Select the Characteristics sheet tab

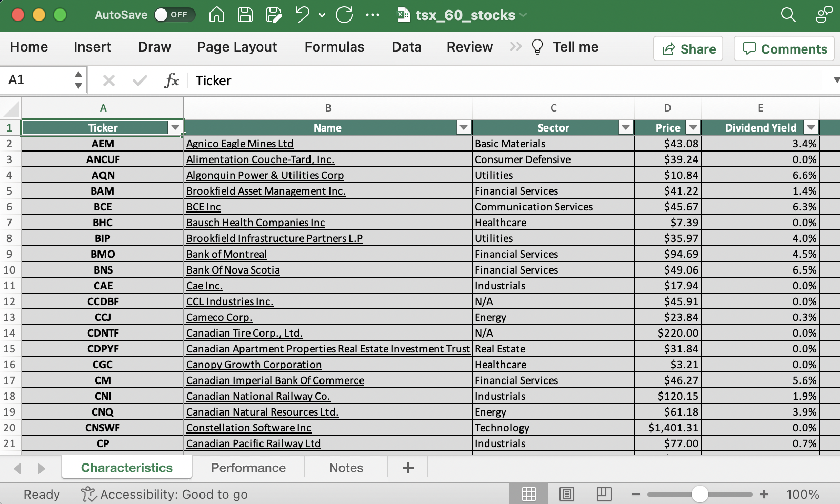tap(127, 468)
